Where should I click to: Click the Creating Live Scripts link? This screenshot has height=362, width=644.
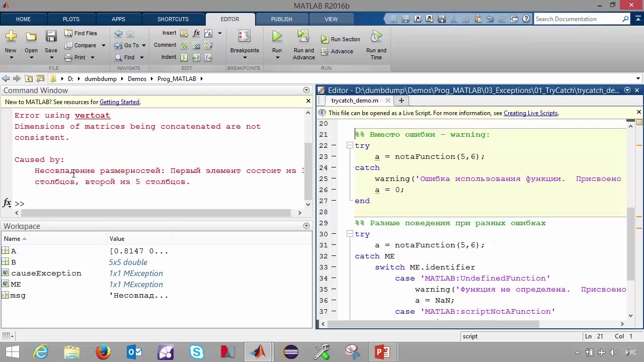[530, 113]
